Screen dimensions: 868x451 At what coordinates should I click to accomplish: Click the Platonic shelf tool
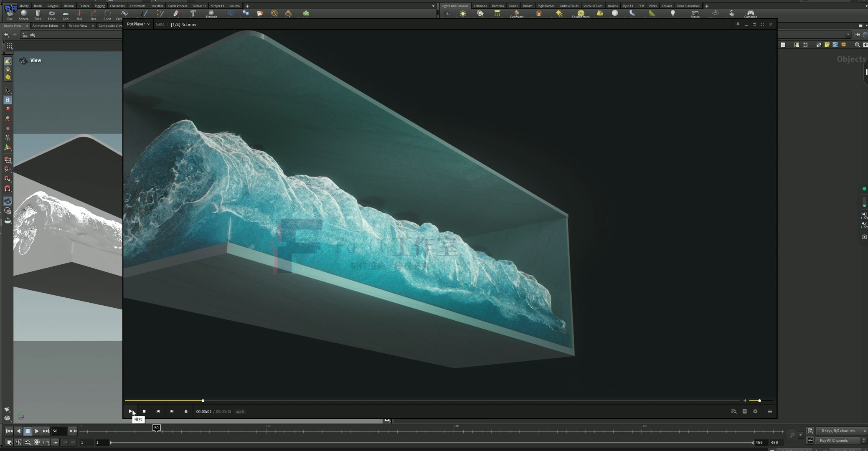(x=211, y=14)
